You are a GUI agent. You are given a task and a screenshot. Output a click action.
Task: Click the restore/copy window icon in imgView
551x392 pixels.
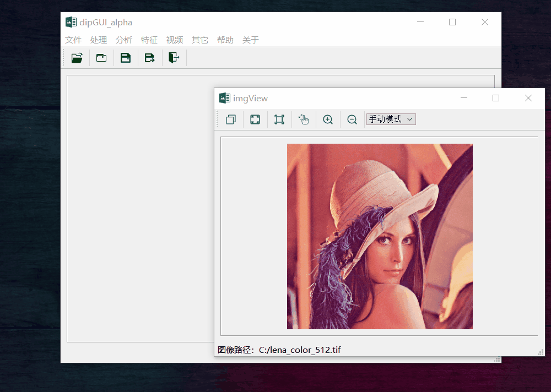[x=231, y=119]
